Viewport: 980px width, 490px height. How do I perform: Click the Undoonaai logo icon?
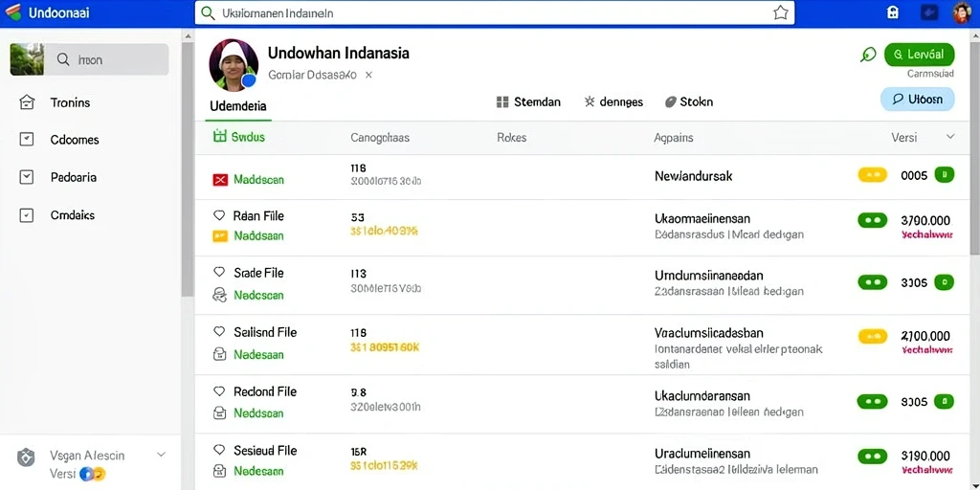tap(12, 12)
